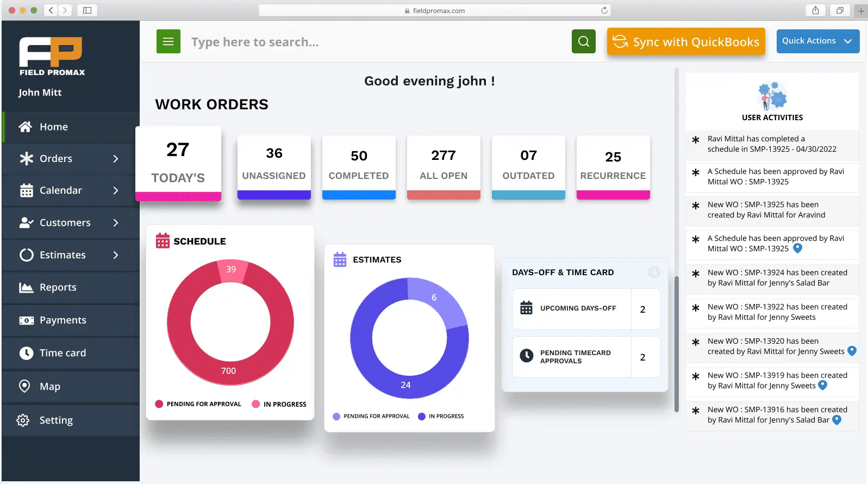Click the John Mitt user name
This screenshot has width=868, height=484.
pos(40,92)
